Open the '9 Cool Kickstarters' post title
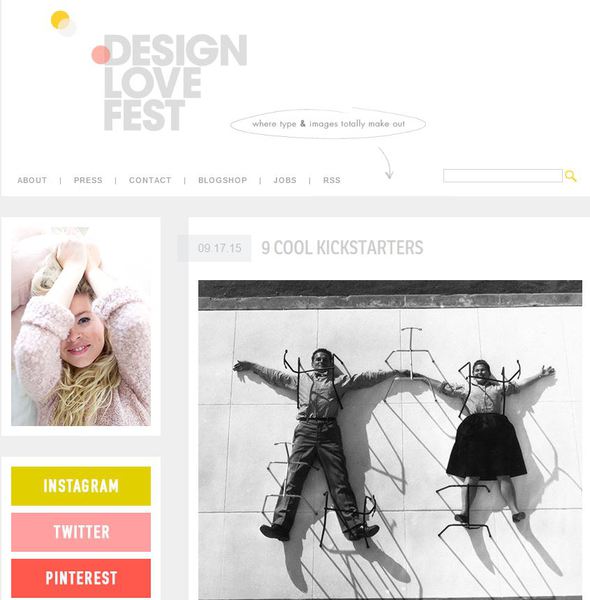 point(342,248)
